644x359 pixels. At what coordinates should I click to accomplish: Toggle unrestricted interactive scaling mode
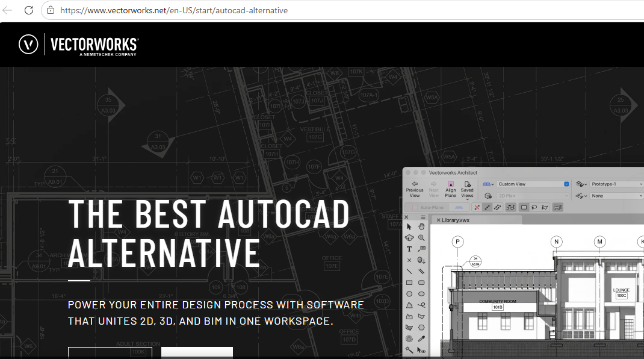pos(497,208)
